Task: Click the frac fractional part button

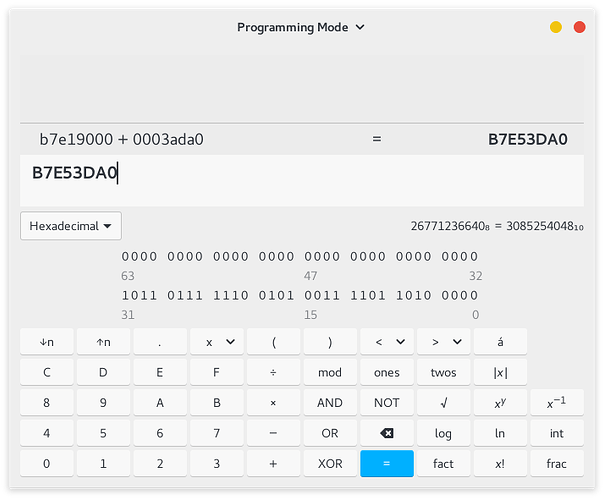Action: [557, 464]
